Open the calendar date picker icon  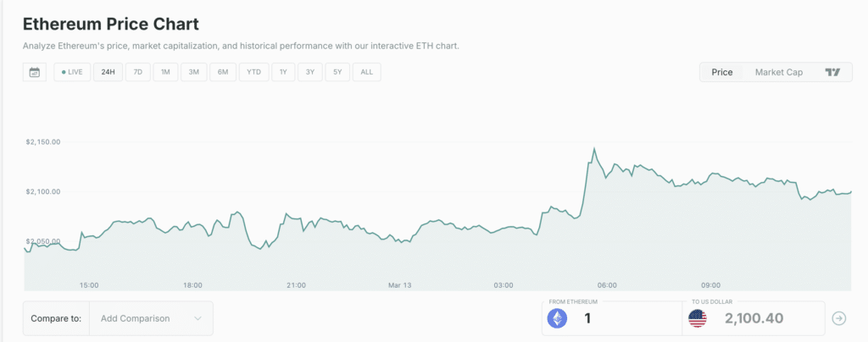pos(35,72)
